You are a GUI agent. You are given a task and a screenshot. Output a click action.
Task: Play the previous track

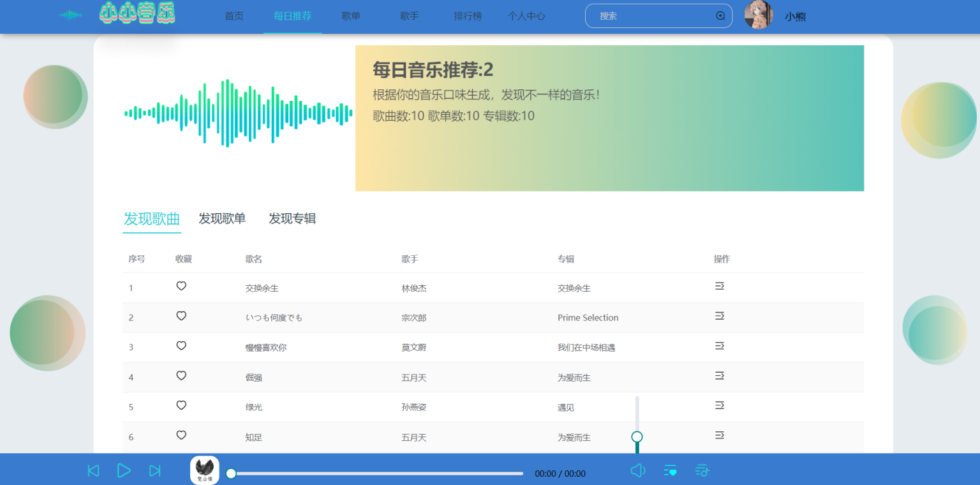[x=93, y=471]
